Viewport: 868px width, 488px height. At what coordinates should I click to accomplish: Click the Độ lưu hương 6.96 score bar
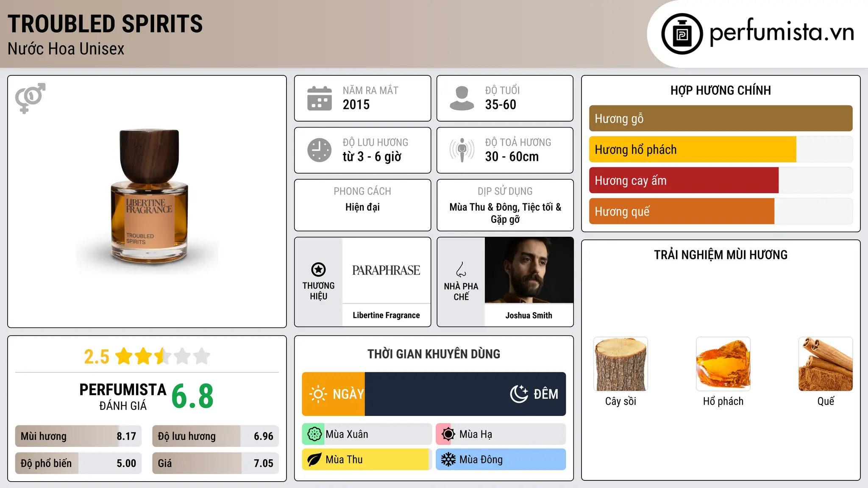pyautogui.click(x=215, y=436)
